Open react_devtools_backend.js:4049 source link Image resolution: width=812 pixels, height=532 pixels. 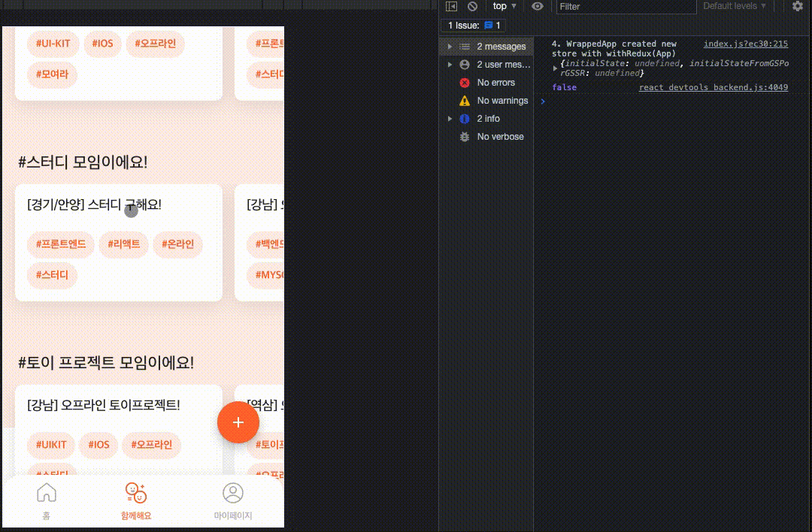pos(713,87)
